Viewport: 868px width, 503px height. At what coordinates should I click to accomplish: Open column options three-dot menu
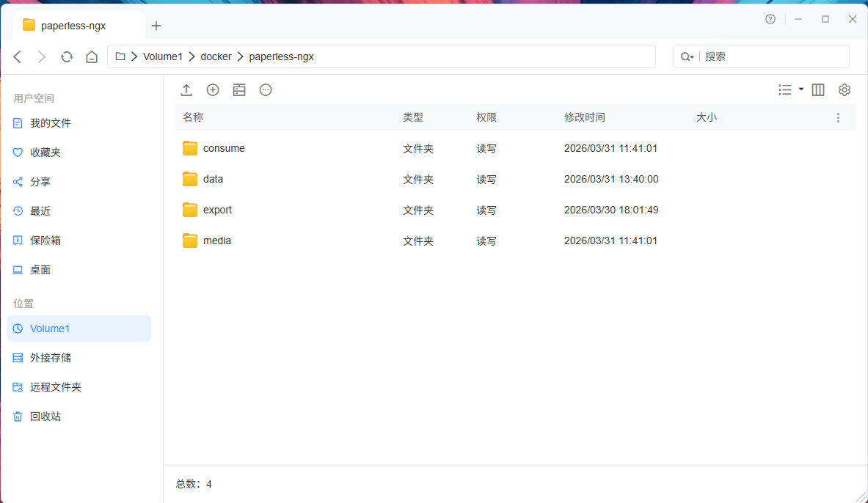(x=838, y=117)
